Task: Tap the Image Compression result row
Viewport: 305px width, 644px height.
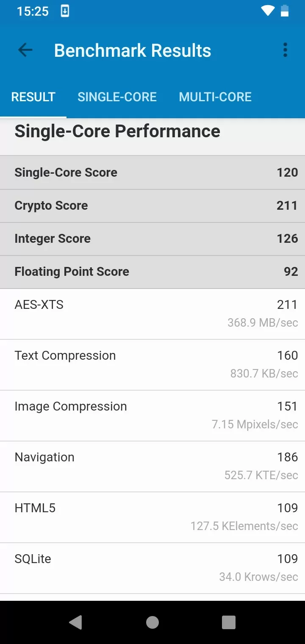Action: pyautogui.click(x=152, y=415)
